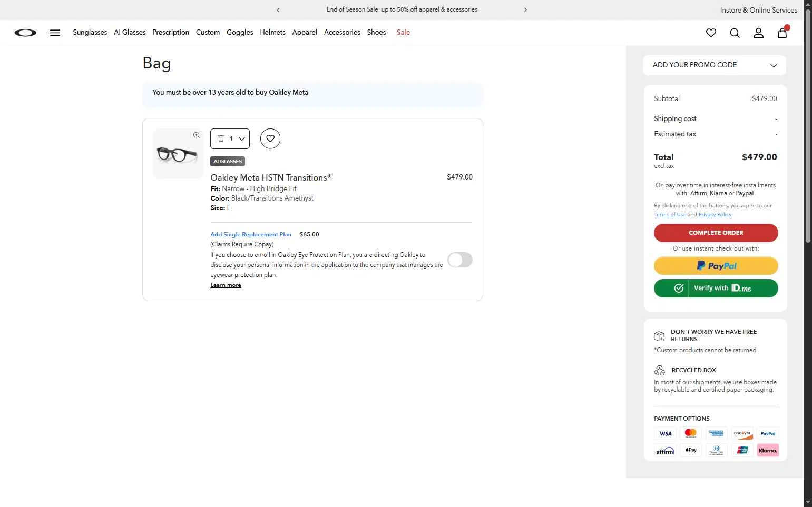The width and height of the screenshot is (812, 507).
Task: Select Diners Club payment icon
Action: click(716, 451)
